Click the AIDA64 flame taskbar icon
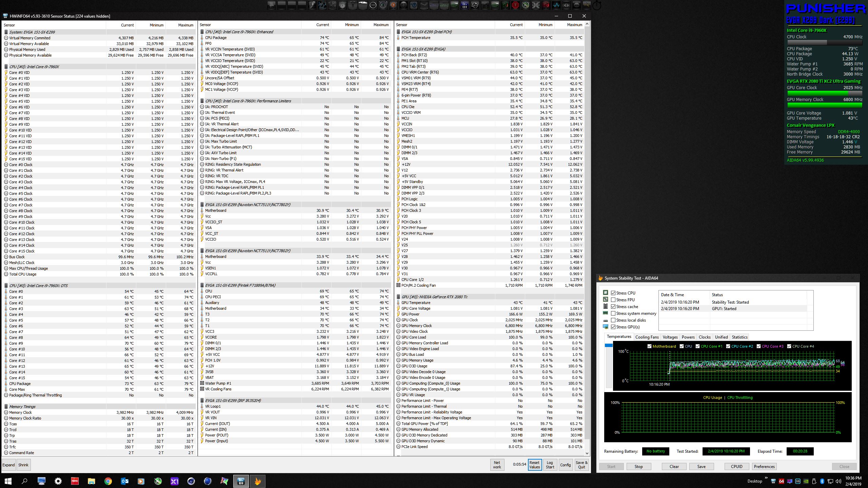This screenshot has width=868, height=488. pyautogui.click(x=258, y=481)
